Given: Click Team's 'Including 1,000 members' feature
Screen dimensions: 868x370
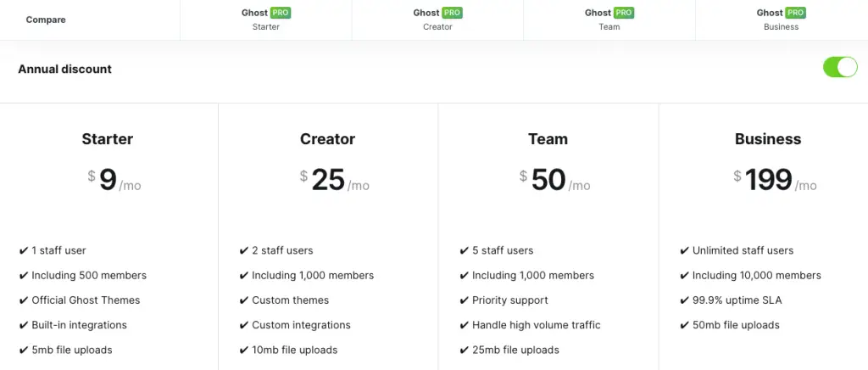Looking at the screenshot, I should pos(533,275).
